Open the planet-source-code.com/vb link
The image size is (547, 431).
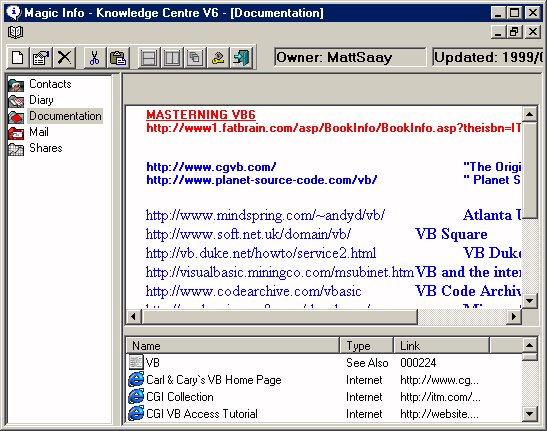262,180
